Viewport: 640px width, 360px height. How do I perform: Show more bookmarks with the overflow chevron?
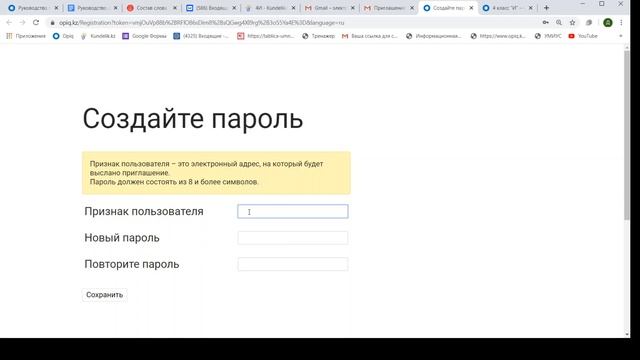621,36
